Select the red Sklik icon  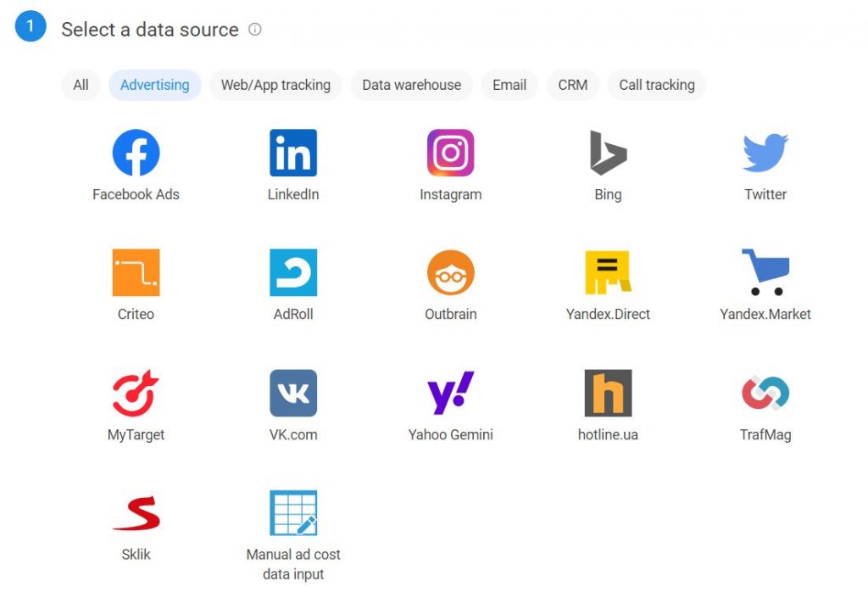click(136, 513)
